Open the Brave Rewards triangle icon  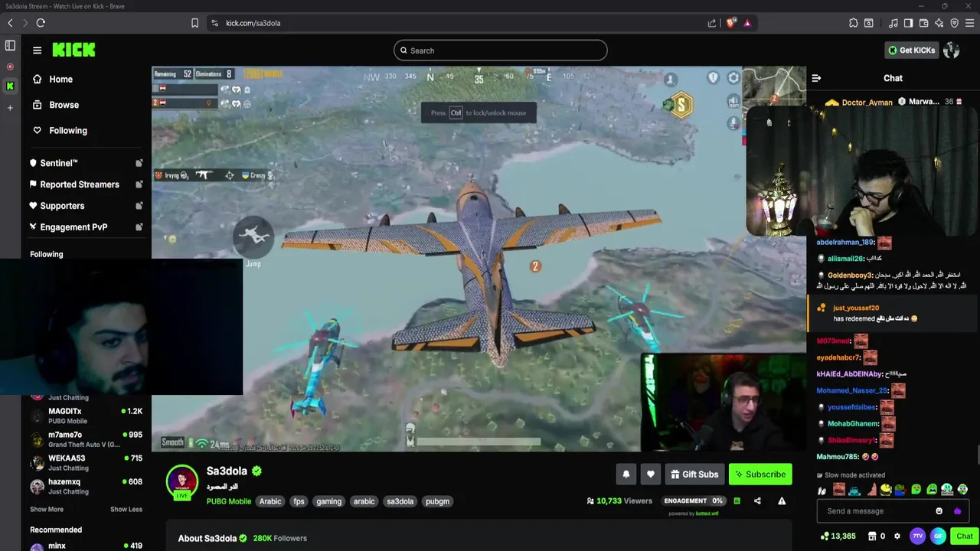coord(747,23)
